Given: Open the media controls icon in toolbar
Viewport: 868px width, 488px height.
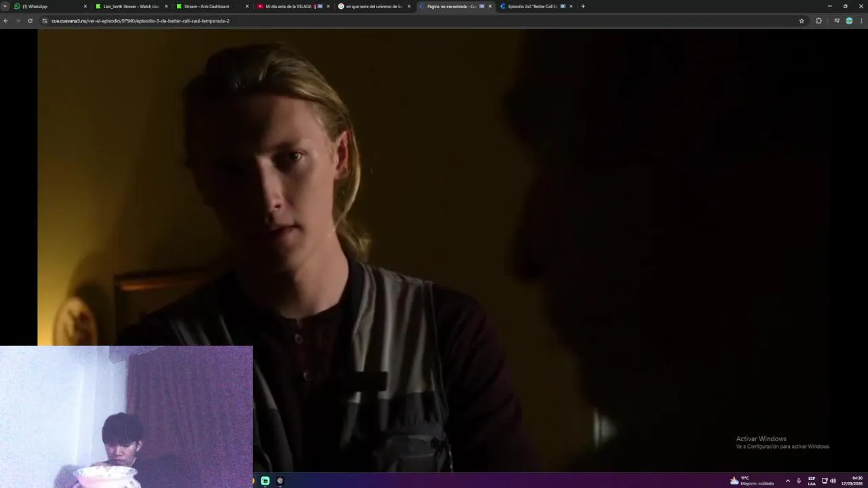Looking at the screenshot, I should coord(837,21).
